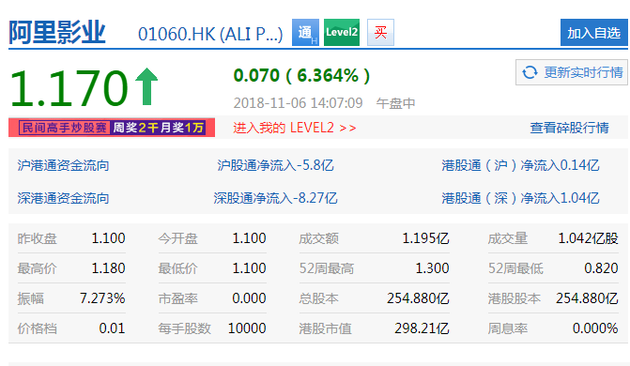Open 进入我的 LEVEL2 link

tap(295, 128)
